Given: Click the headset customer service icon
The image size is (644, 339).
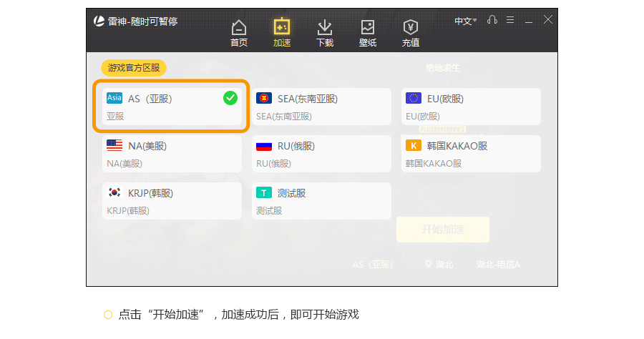Looking at the screenshot, I should pyautogui.click(x=492, y=20).
